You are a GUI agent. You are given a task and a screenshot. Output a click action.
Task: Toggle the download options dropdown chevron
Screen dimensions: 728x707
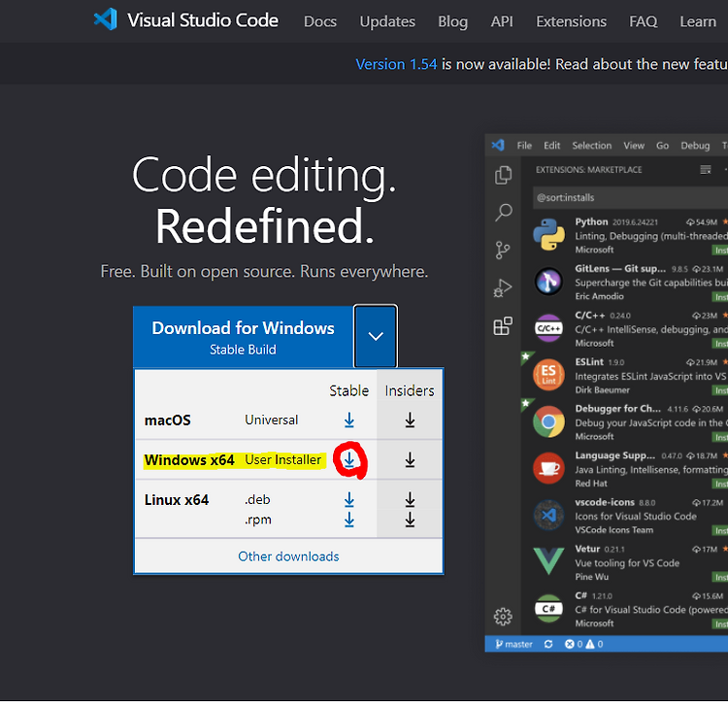376,336
